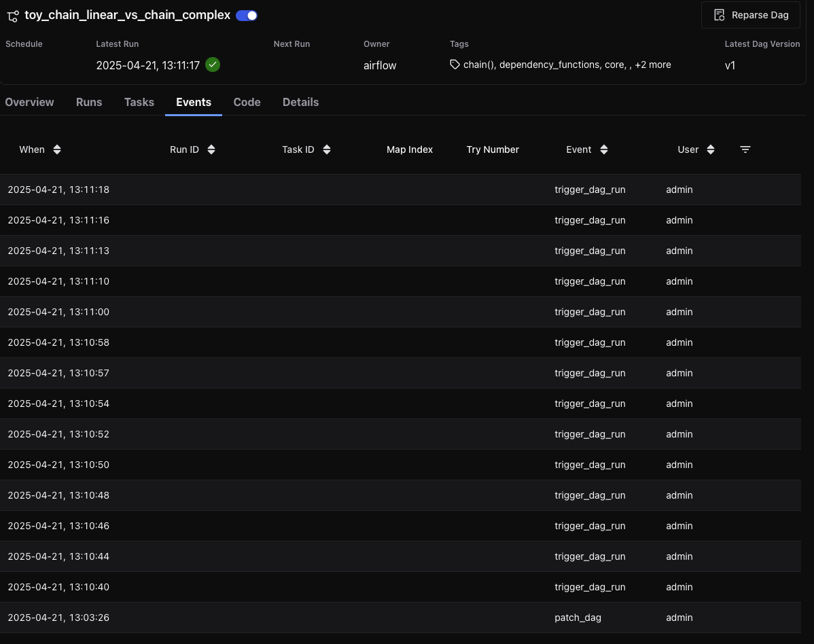Expand the '+2 more' tags label

[x=653, y=65]
